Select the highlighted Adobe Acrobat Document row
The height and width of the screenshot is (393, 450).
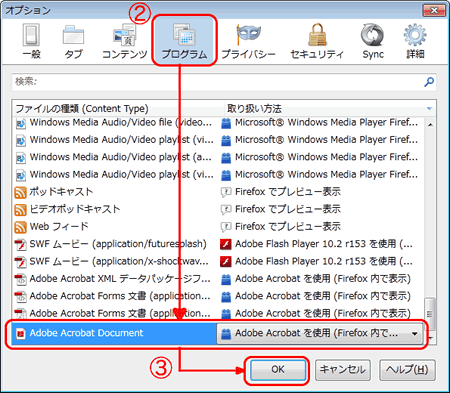pos(218,333)
